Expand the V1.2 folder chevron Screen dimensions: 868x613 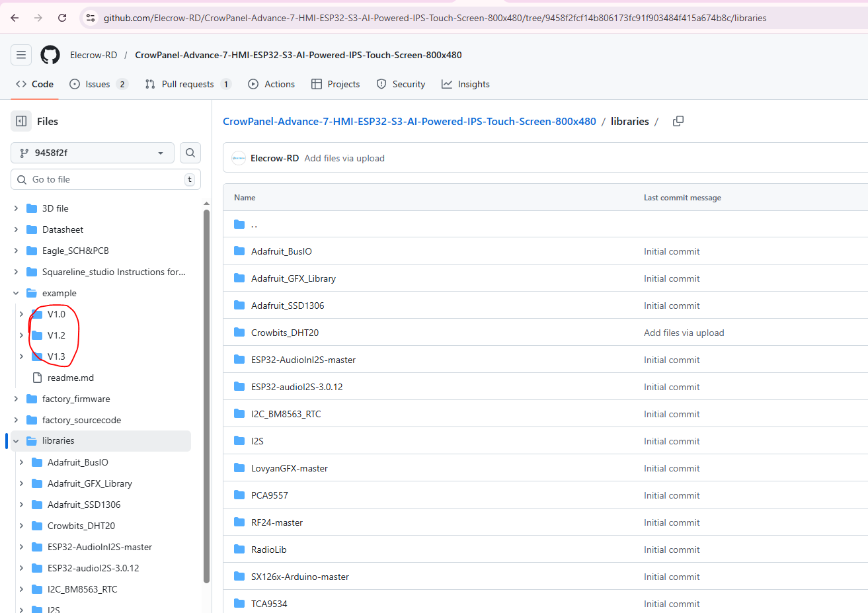[21, 335]
